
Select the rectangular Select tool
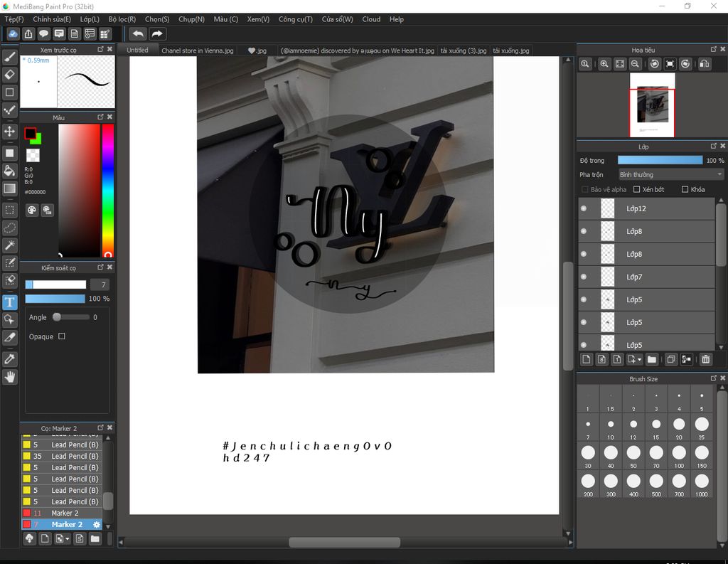pos(10,210)
